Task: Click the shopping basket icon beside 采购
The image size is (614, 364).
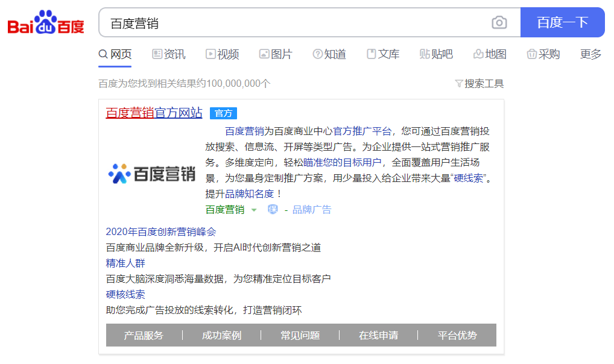Action: point(532,54)
